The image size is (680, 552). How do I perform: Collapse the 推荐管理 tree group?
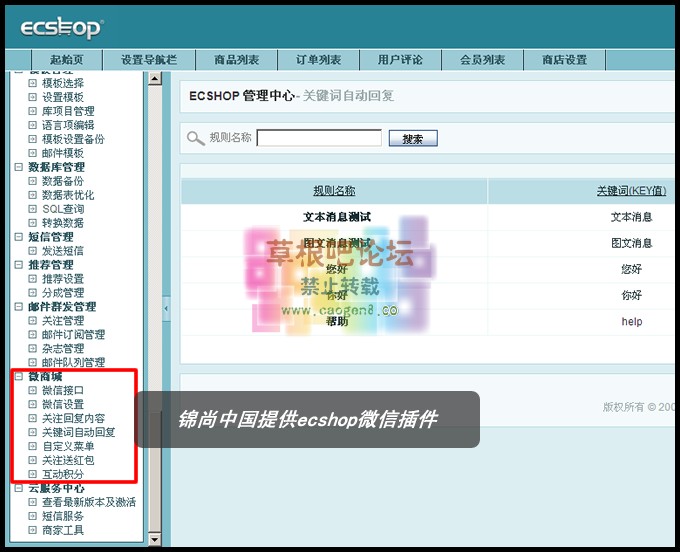point(19,265)
